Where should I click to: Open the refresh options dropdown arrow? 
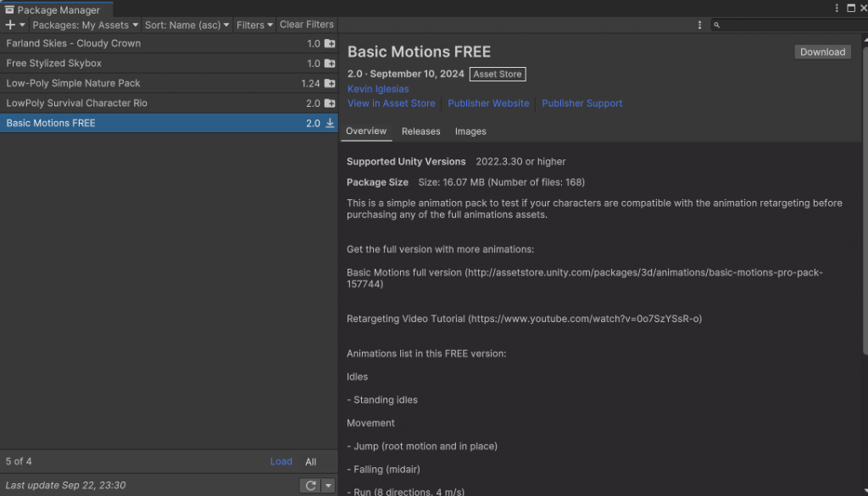tap(328, 486)
